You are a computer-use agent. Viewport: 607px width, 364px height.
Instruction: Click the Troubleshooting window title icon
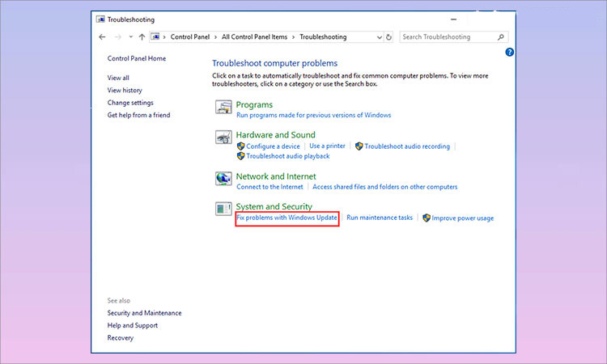tap(100, 19)
